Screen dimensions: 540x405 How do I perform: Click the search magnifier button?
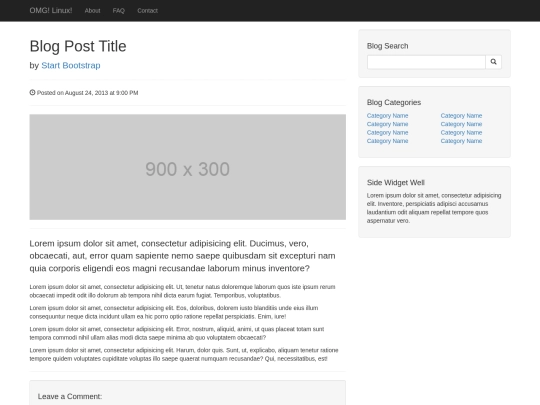tap(493, 62)
